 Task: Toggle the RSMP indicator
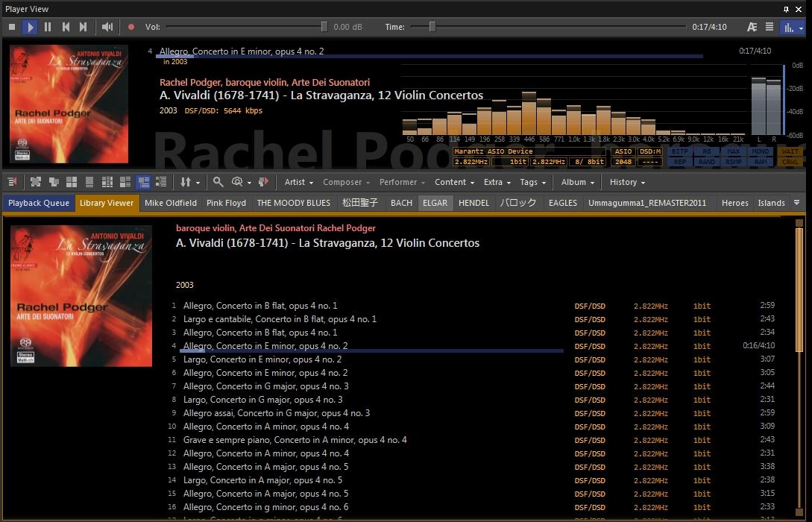point(733,162)
